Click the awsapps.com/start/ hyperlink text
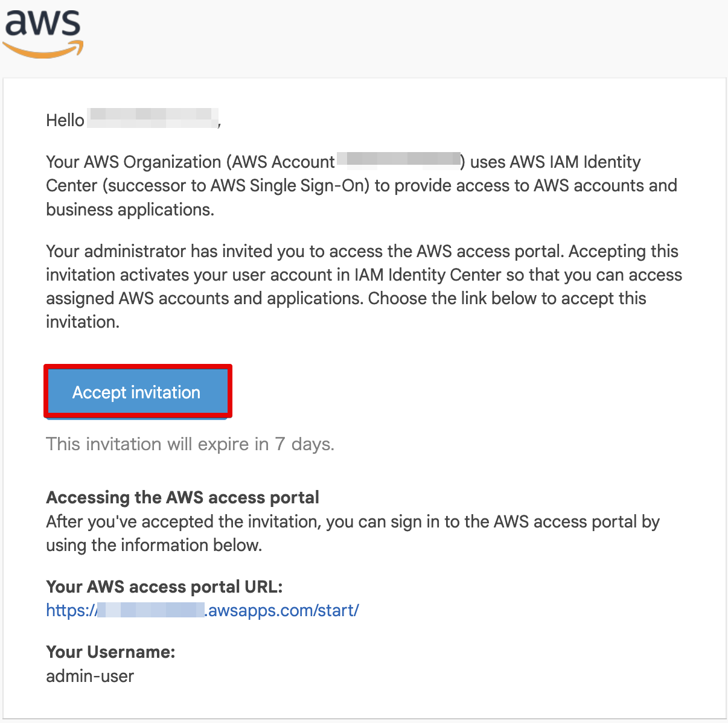This screenshot has height=723, width=728. point(281,610)
